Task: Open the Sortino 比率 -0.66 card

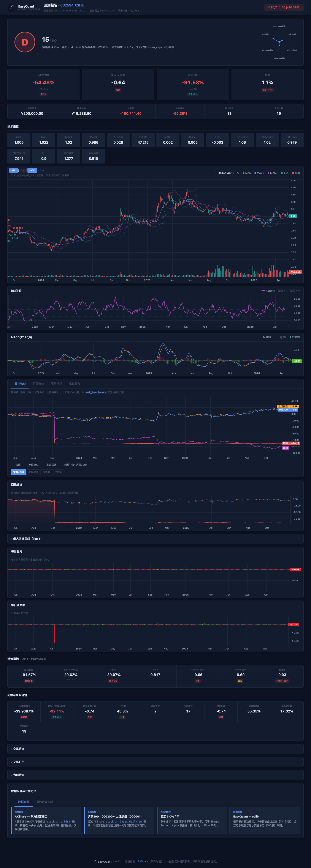Action: (x=197, y=676)
